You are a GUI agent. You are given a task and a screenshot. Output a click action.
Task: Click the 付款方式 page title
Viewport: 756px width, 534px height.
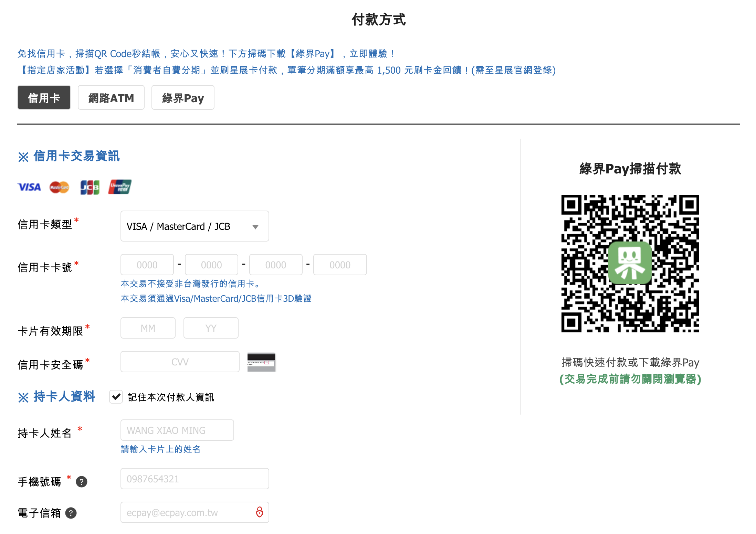click(x=378, y=19)
